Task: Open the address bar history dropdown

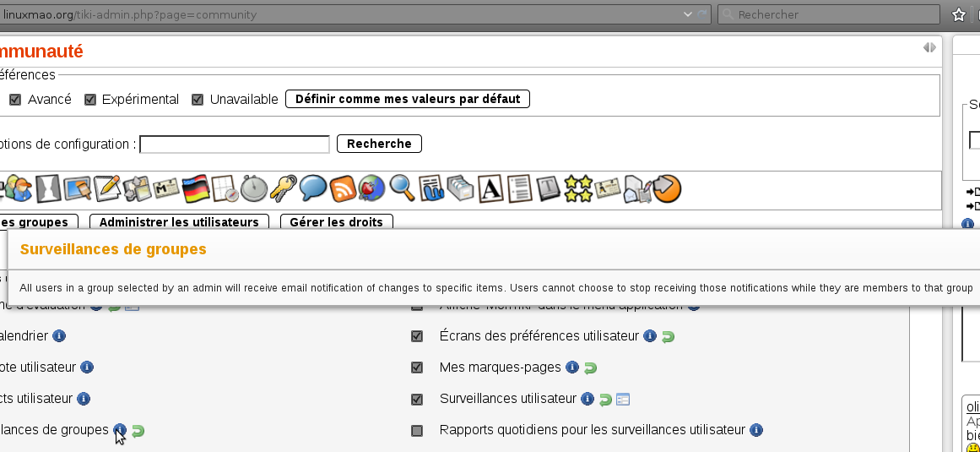Action: (686, 14)
